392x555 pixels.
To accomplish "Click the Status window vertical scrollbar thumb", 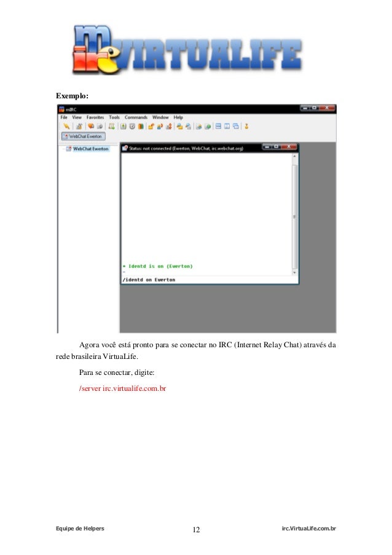I will (x=294, y=216).
